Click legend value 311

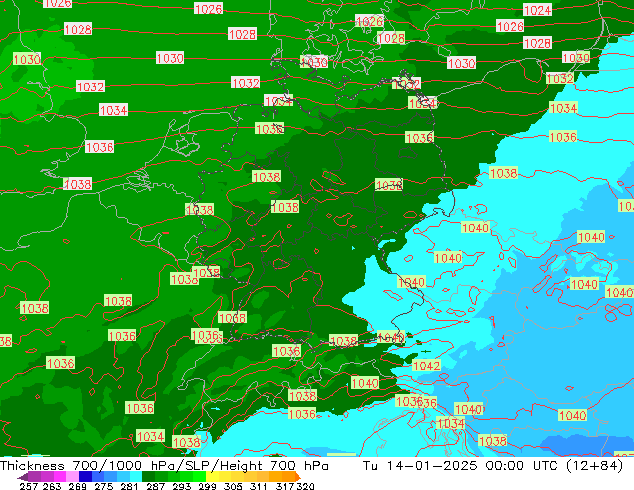258,486
